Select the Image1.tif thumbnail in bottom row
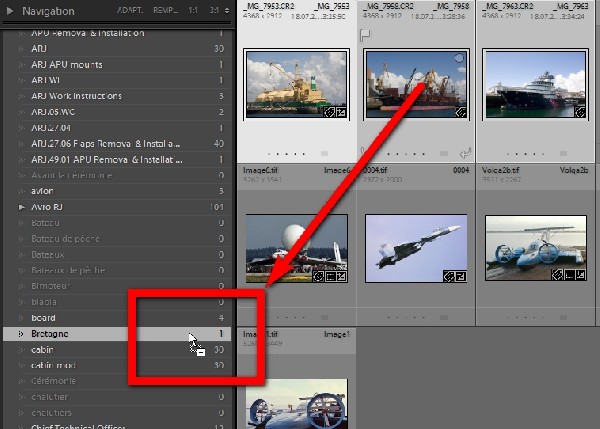 pos(297,404)
